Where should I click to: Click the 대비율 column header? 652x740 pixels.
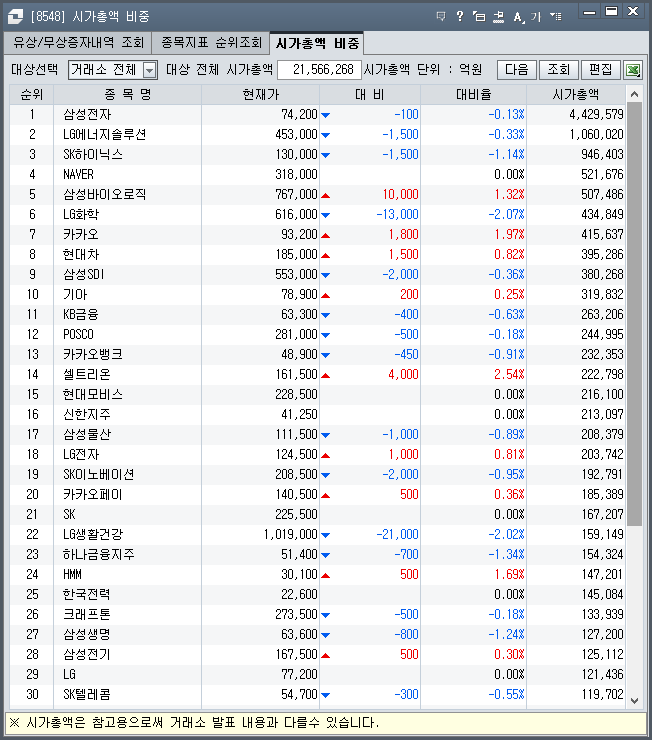click(x=473, y=95)
